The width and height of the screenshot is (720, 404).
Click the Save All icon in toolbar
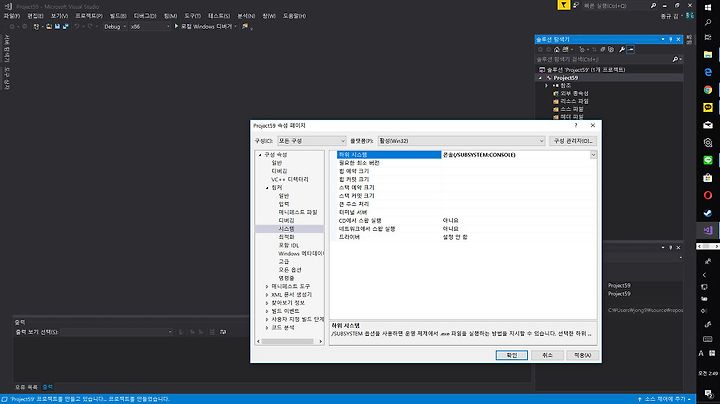(65, 27)
